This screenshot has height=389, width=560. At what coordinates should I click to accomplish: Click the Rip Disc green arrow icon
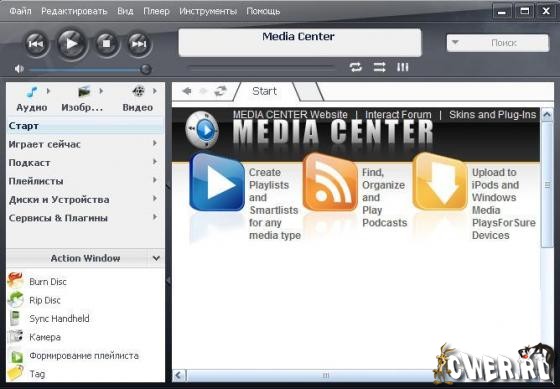15,299
